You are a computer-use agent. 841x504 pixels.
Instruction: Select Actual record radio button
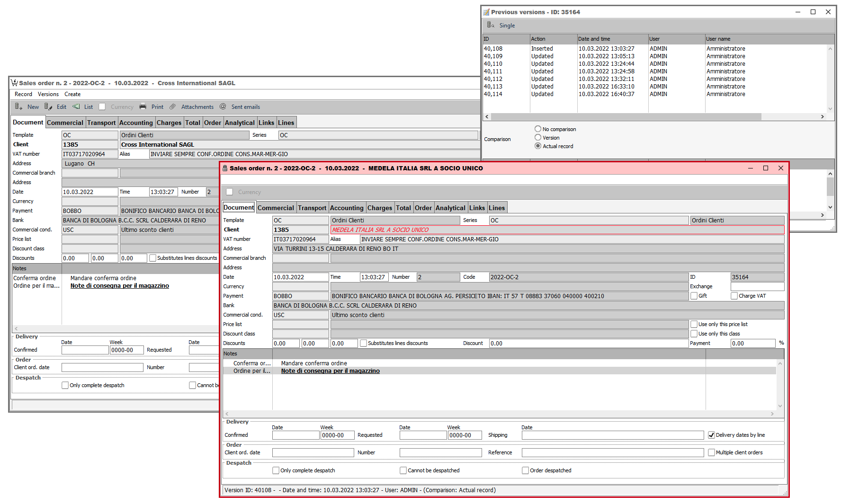click(538, 146)
